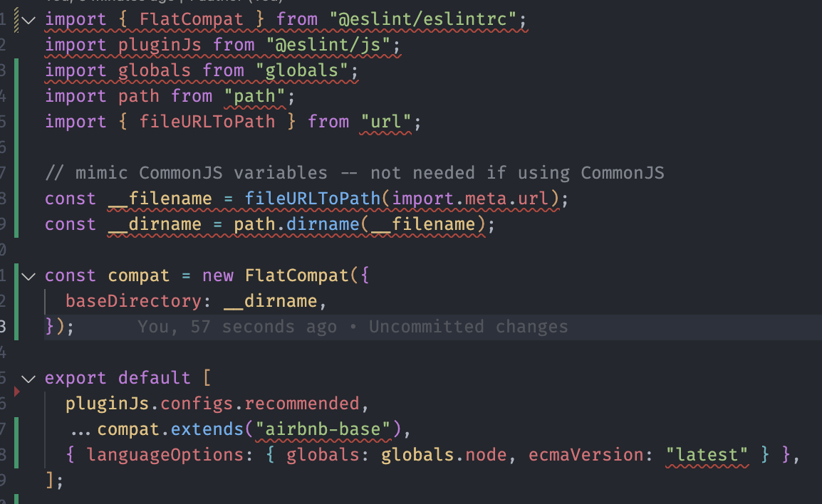Viewport: 822px width, 504px height.
Task: Collapse the 'const compat' fold chevron
Action: click(28, 276)
